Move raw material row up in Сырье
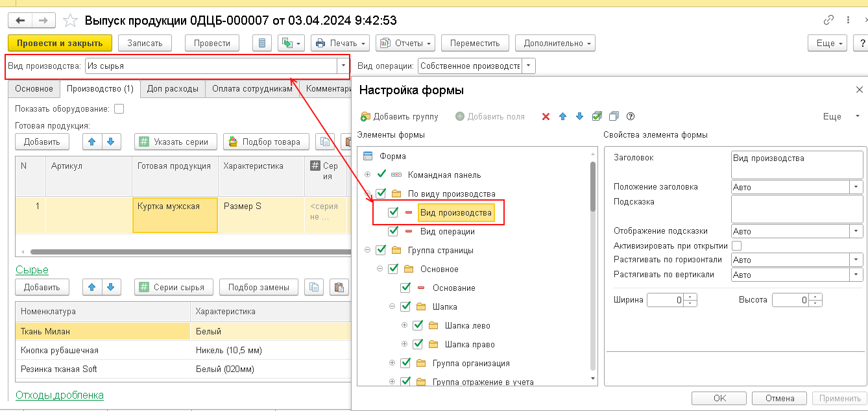The width and height of the screenshot is (868, 411). 93,287
